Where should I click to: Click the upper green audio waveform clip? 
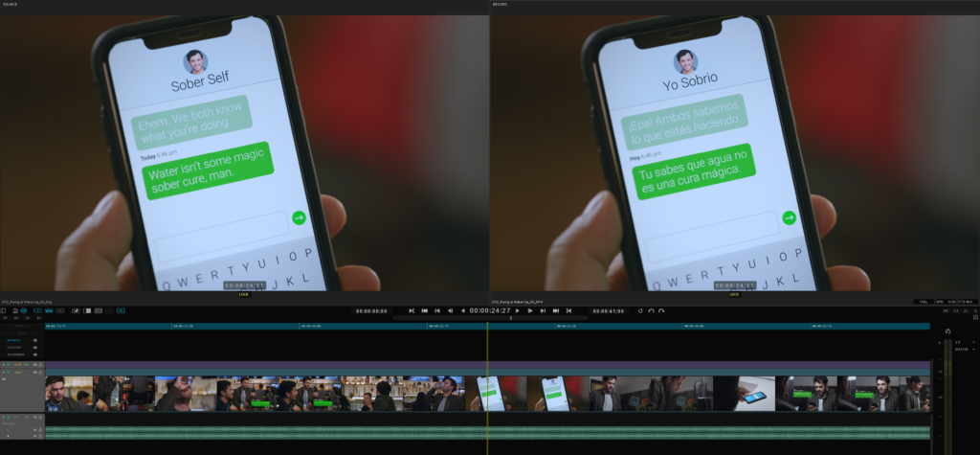487,430
